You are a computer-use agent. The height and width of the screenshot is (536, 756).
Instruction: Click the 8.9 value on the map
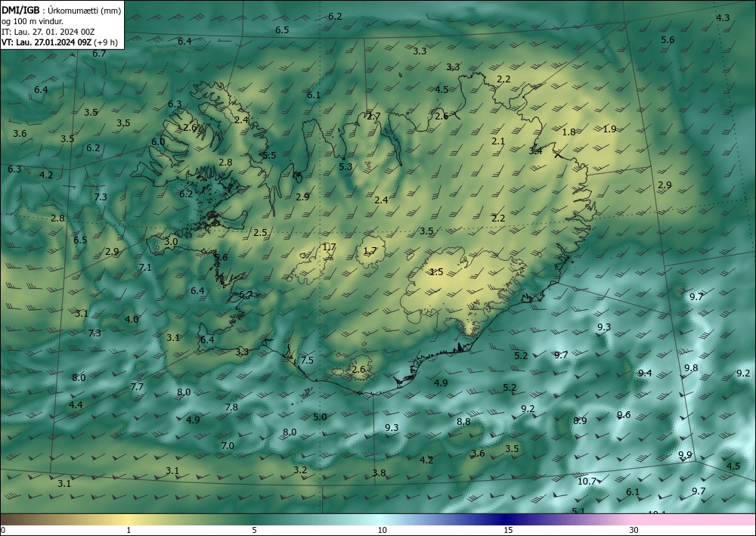pyautogui.click(x=580, y=421)
